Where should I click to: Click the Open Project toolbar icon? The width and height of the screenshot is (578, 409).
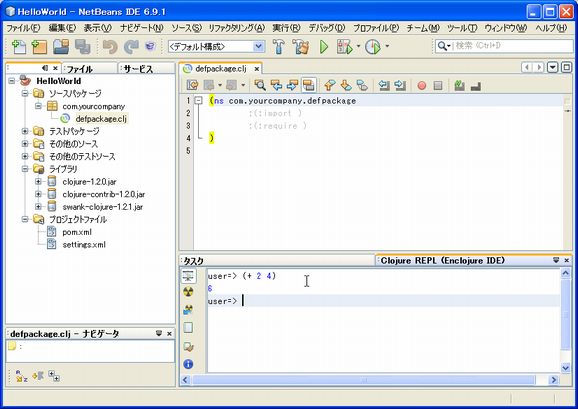(61, 46)
